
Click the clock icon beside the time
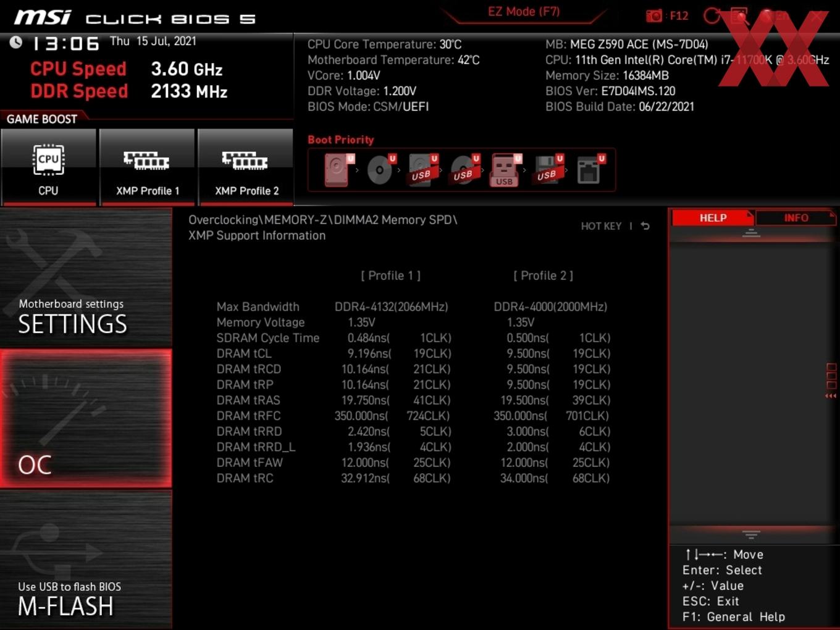(x=15, y=42)
